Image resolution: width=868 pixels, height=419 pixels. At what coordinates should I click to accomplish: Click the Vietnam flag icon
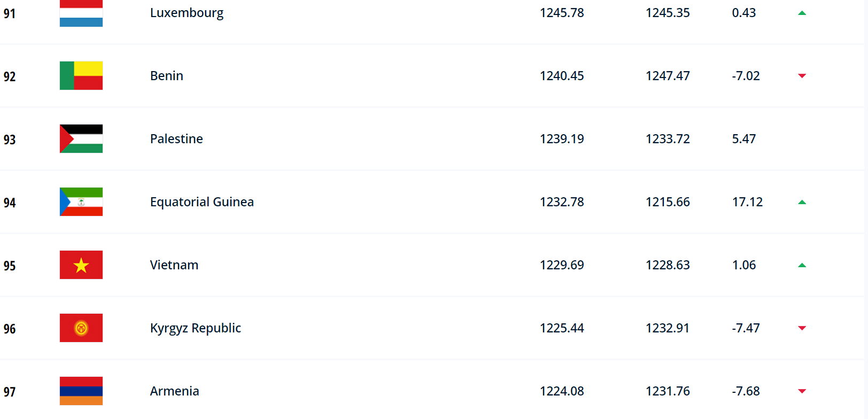point(81,265)
